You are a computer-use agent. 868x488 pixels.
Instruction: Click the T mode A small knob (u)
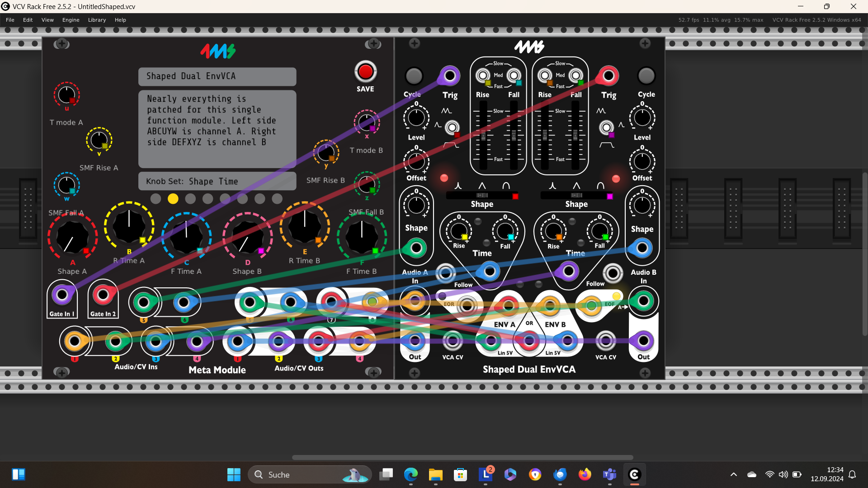pos(66,94)
